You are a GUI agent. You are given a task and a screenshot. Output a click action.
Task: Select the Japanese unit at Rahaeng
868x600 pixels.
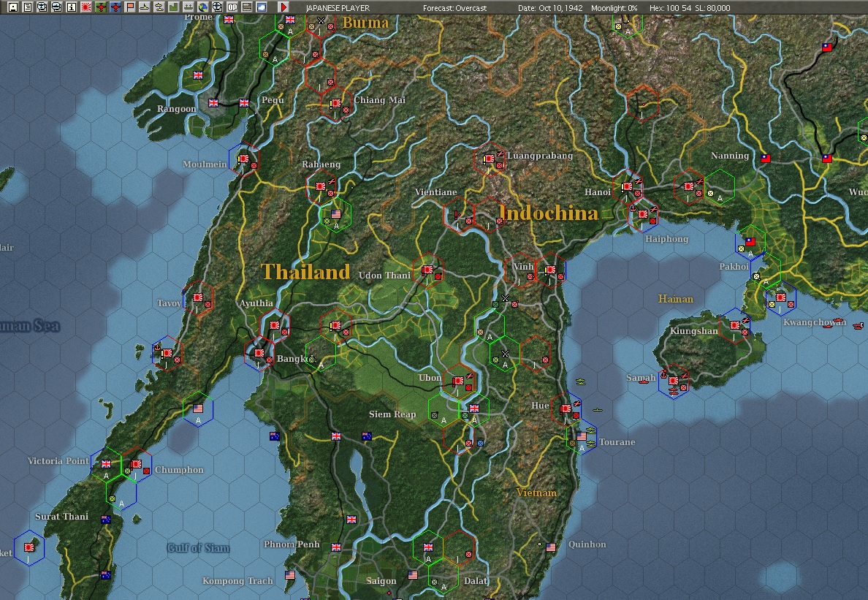click(321, 186)
